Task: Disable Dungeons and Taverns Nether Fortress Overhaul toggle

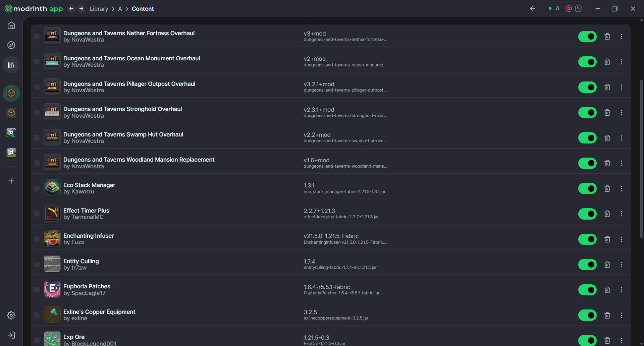Action: 587,37
